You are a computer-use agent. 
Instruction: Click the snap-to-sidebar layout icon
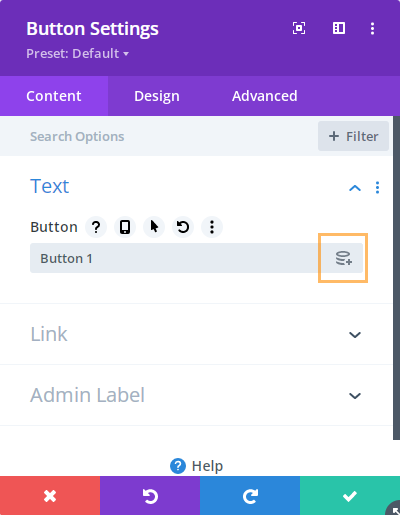click(x=339, y=28)
